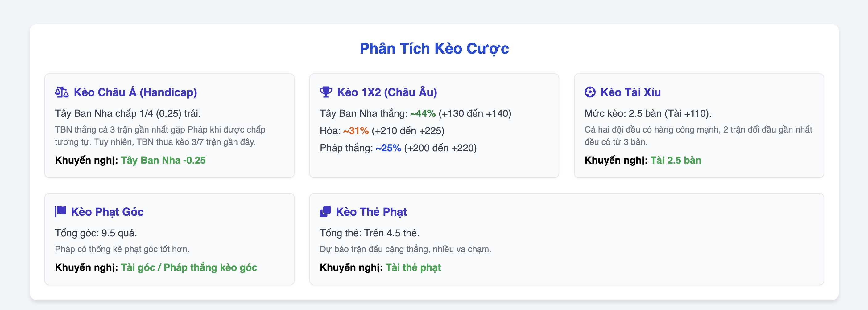Click the green ~44% win probability

coord(423,113)
